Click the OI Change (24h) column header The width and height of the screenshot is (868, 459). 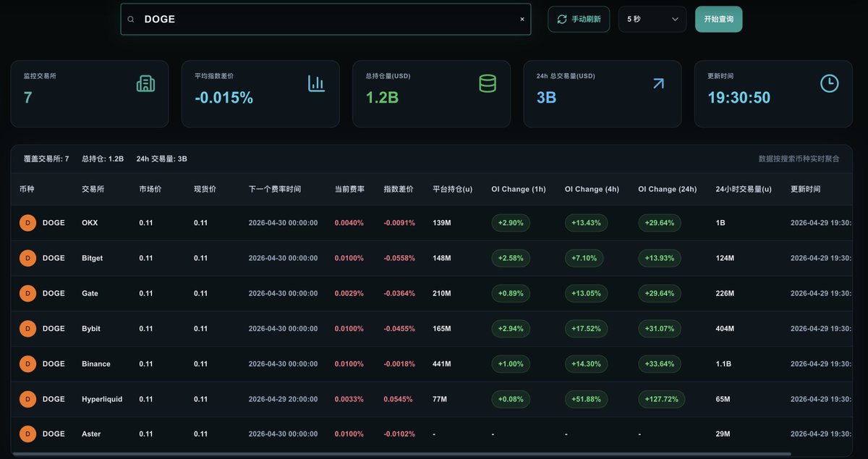tap(668, 189)
